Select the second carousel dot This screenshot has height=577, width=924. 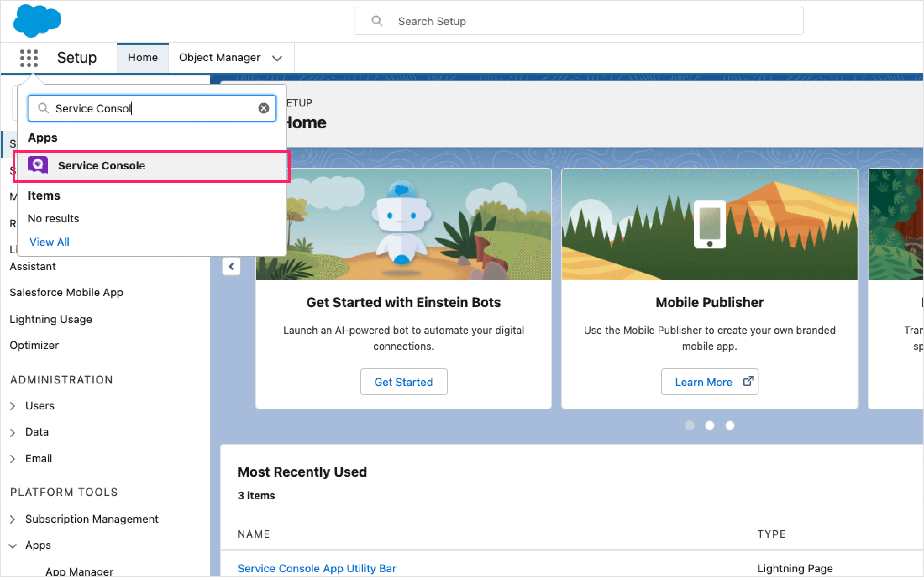pos(710,425)
